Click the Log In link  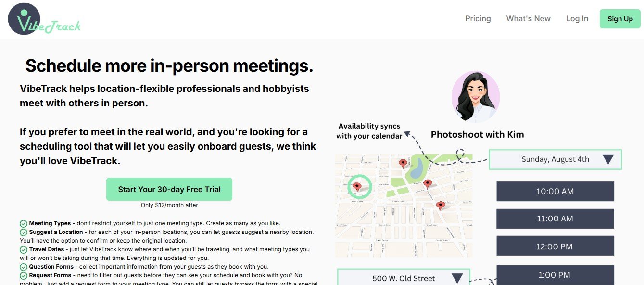coord(577,19)
